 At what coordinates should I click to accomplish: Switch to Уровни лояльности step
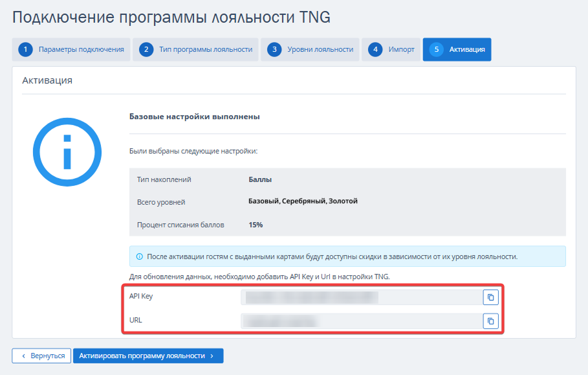click(310, 50)
